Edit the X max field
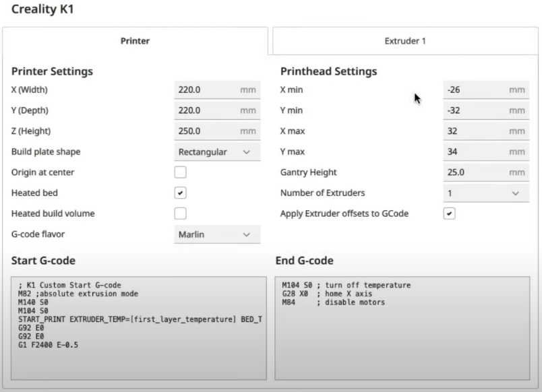This screenshot has height=392, width=542. point(486,131)
